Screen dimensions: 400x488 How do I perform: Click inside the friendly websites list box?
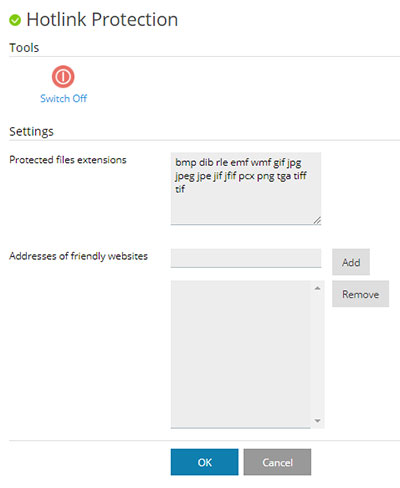click(x=241, y=354)
